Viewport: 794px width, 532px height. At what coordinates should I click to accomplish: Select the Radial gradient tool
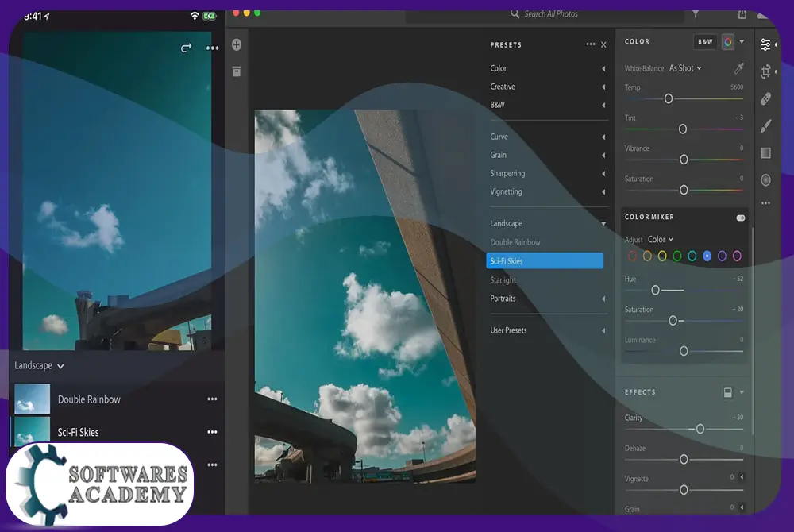pos(765,179)
